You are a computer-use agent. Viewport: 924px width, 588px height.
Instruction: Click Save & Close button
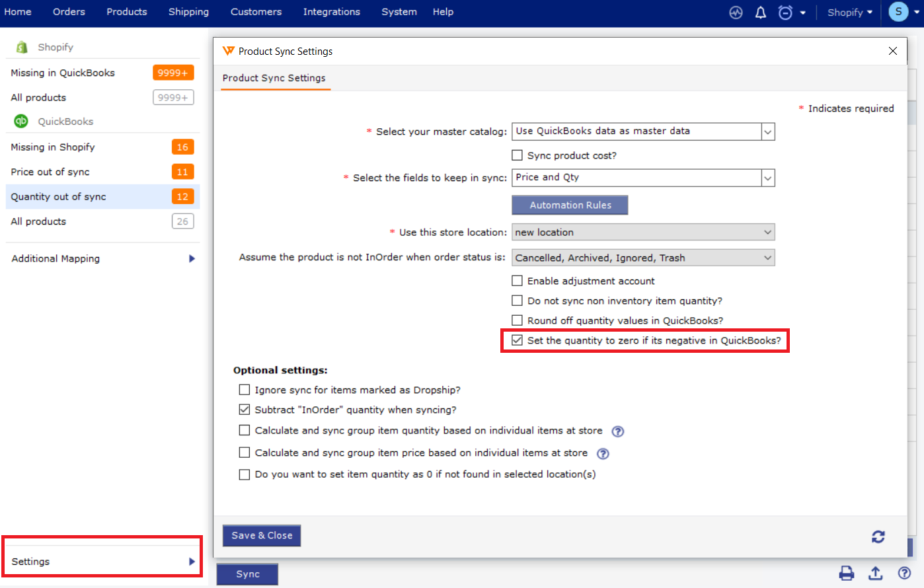pyautogui.click(x=262, y=536)
